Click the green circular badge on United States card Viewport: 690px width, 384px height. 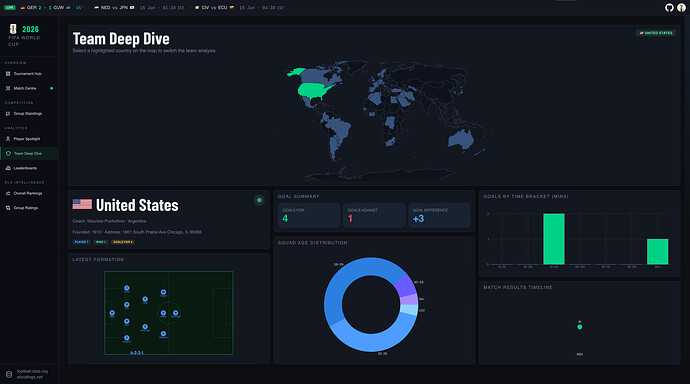click(x=259, y=200)
